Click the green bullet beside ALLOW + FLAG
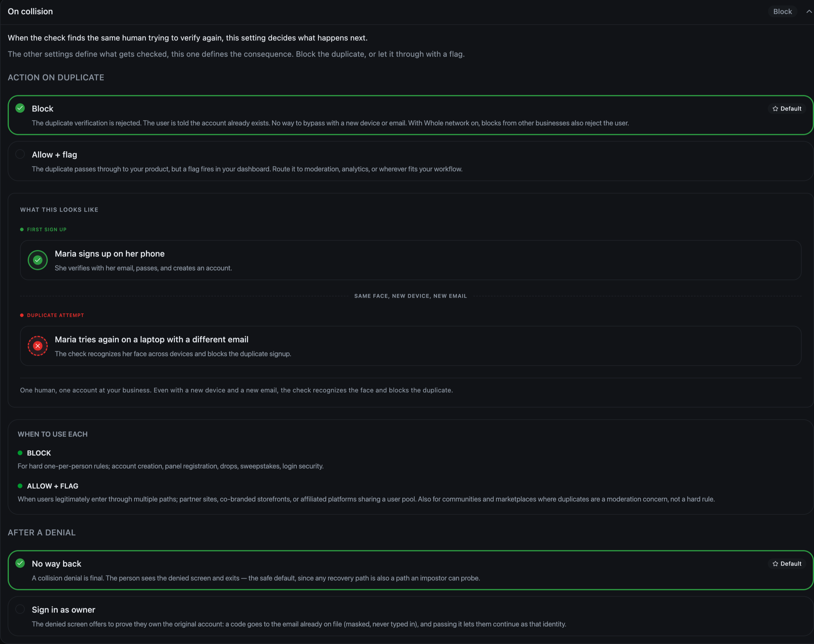Image resolution: width=814 pixels, height=644 pixels. pos(20,486)
